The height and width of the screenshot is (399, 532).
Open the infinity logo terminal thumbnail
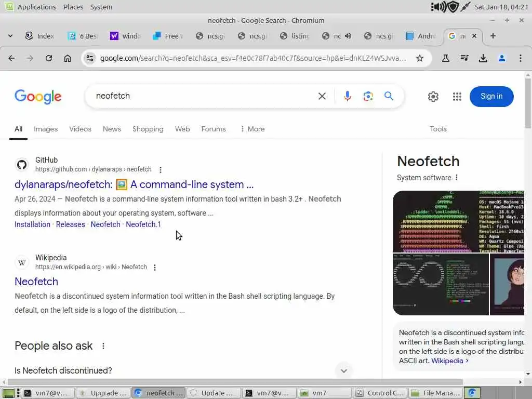(x=441, y=284)
